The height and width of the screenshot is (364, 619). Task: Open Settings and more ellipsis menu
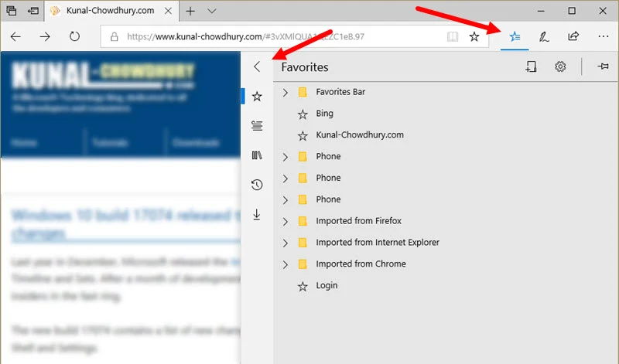(x=604, y=36)
